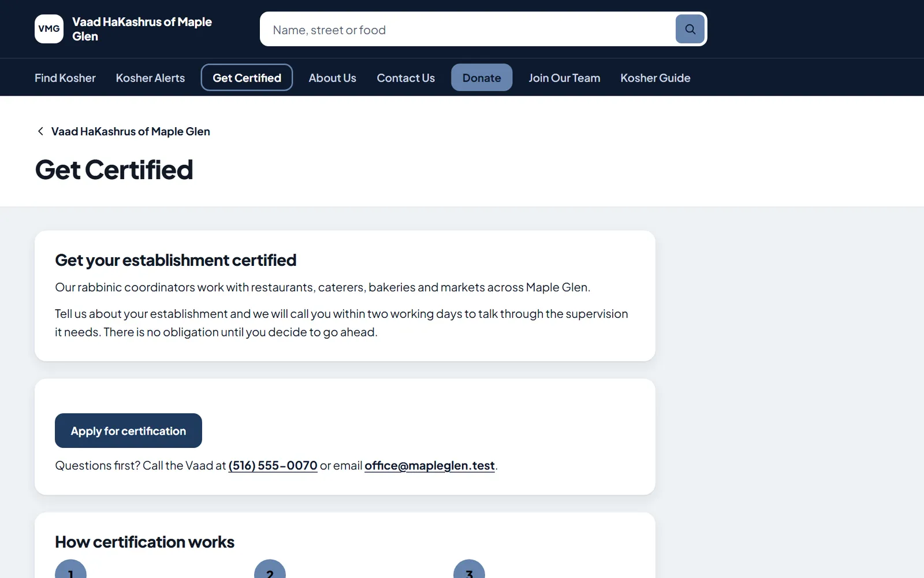Screen dimensions: 924x578
Task: Click the paragraph starting Tell us about
Action: (341, 323)
